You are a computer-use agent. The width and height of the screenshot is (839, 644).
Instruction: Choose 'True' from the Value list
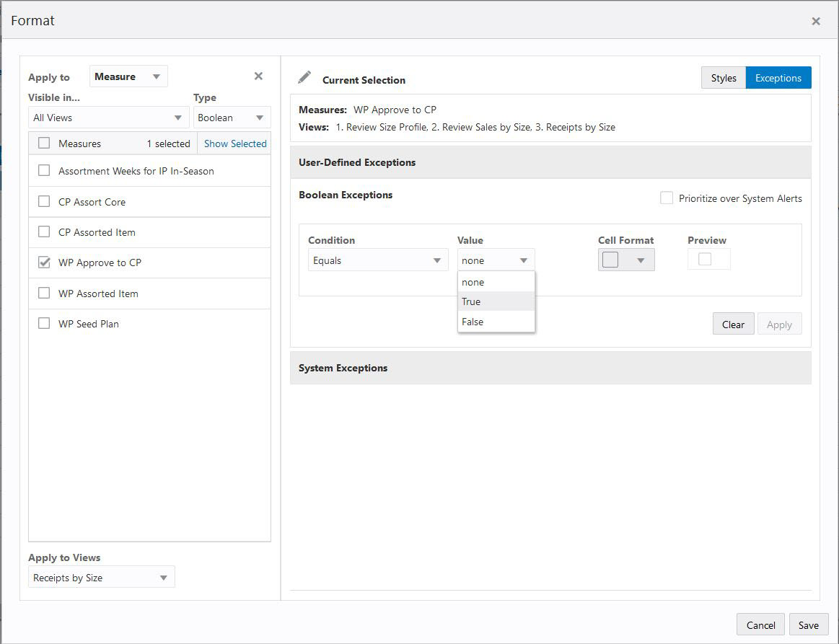coord(496,301)
